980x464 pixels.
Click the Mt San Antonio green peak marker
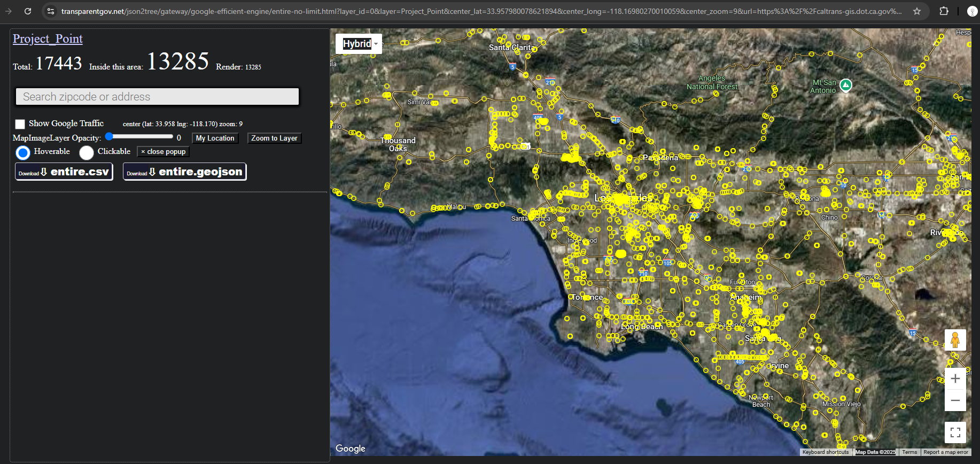(x=845, y=85)
